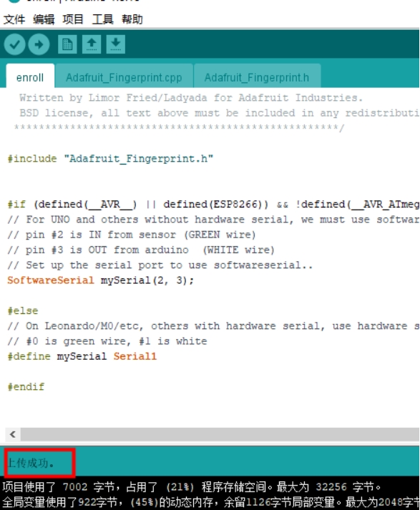Switch to the enroll tab
This screenshot has width=420, height=510.
(x=30, y=77)
